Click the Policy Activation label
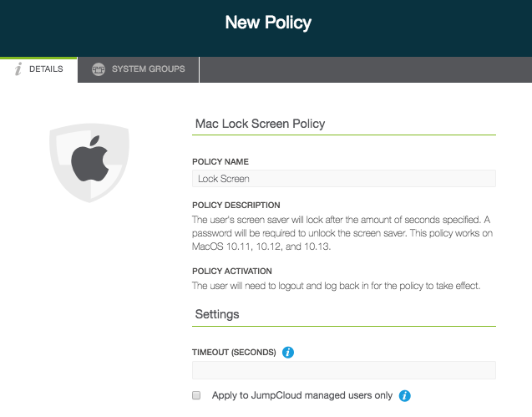The width and height of the screenshot is (532, 417). point(232,272)
